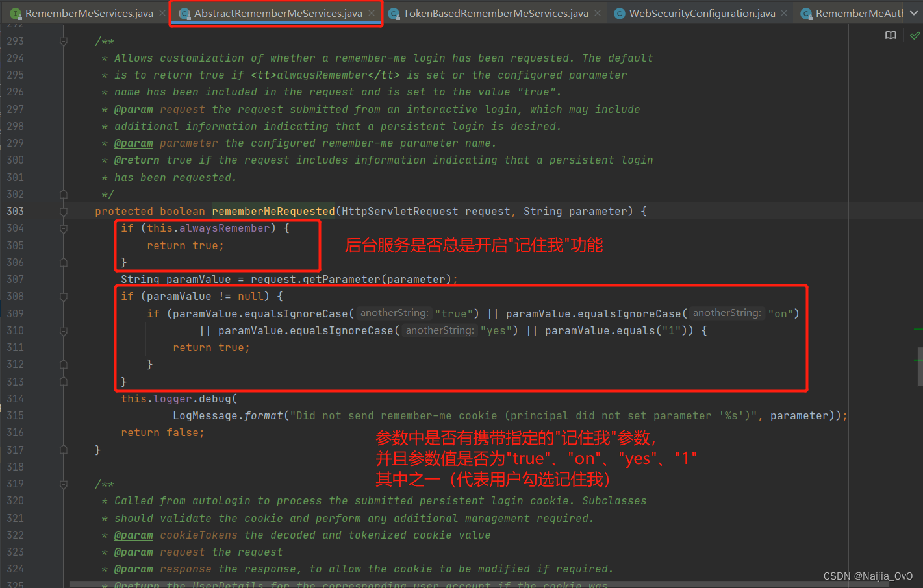The image size is (923, 588).
Task: Collapse the Javadoc comment starting at line 319
Action: click(x=64, y=484)
